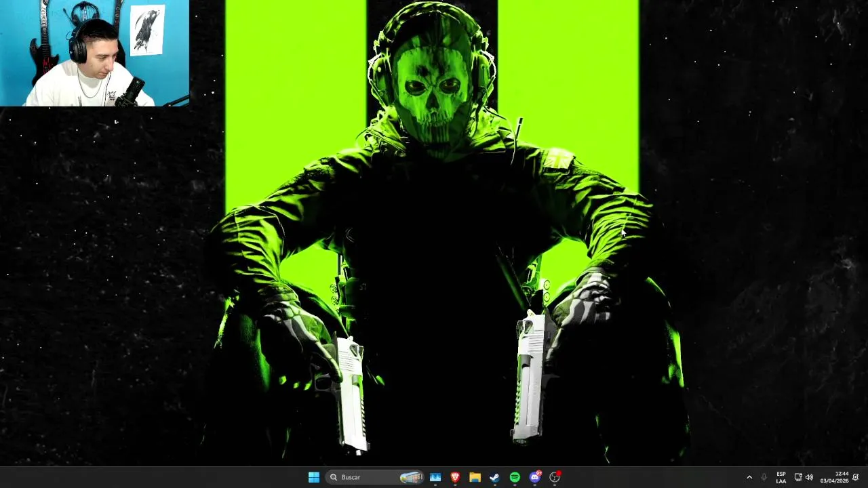This screenshot has width=868, height=488.
Task: Open clock showing 12:44 and date
Action: (834, 477)
